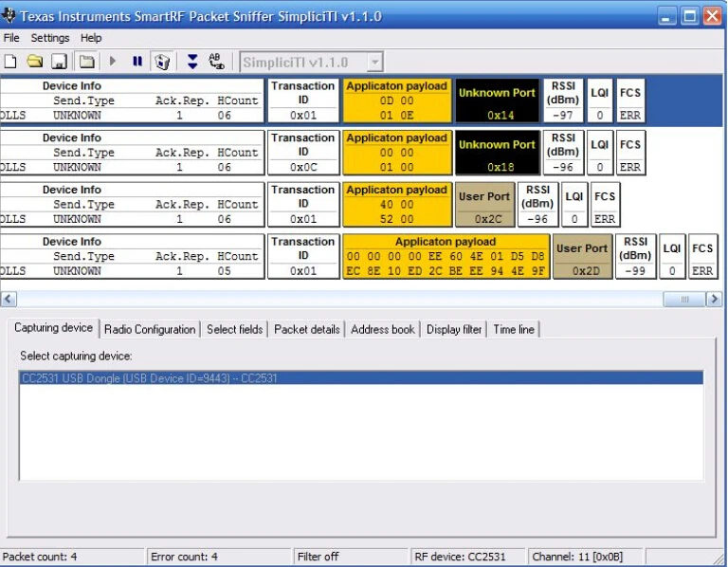This screenshot has width=728, height=567.
Task: Click the Save floppy disk icon
Action: pyautogui.click(x=59, y=62)
